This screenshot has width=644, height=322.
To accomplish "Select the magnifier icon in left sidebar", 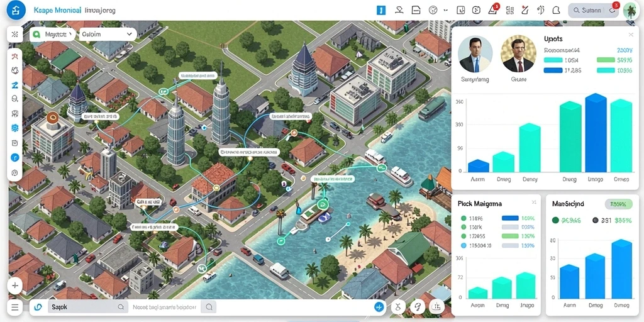I will 15,99.
